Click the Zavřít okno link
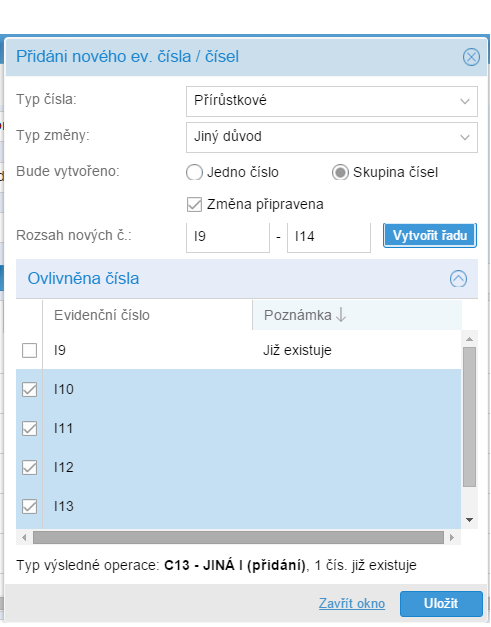The image size is (491, 627). click(x=352, y=603)
